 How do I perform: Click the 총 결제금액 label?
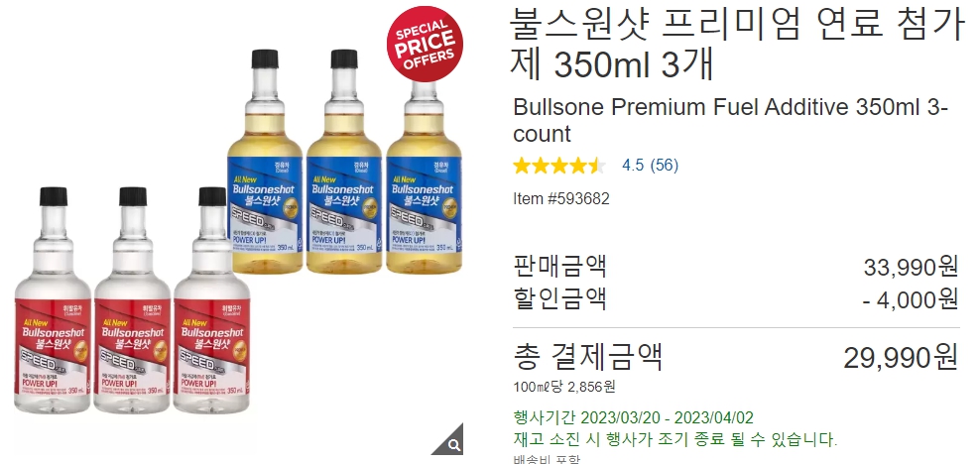pos(587,357)
